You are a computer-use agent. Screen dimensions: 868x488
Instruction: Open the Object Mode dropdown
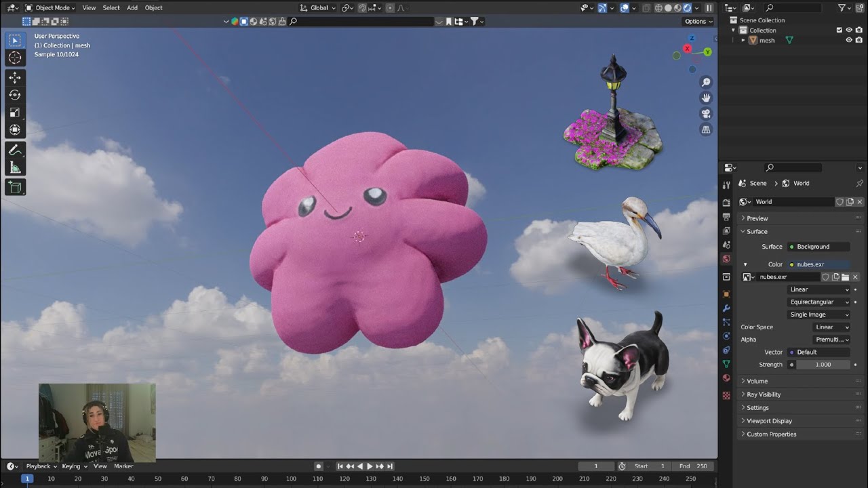coord(51,8)
